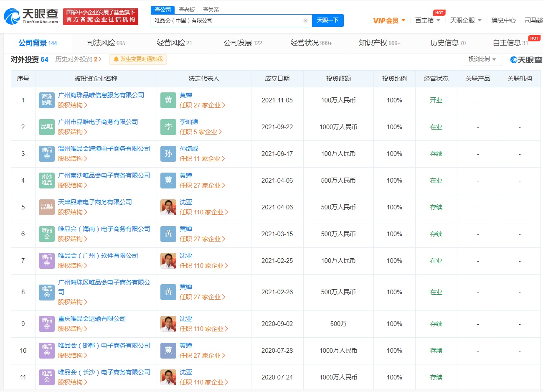The height and width of the screenshot is (392, 543).
Task: Open 重庆唯品会运输有限公司 link
Action: point(92,319)
